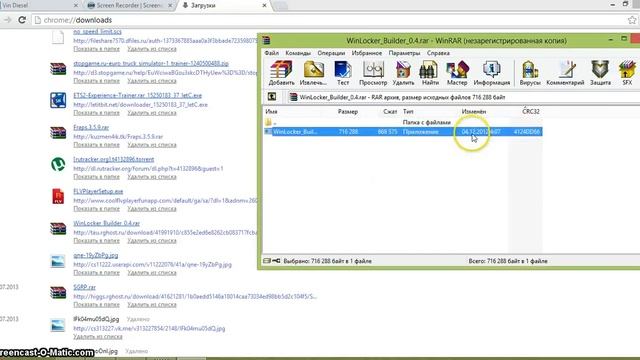This screenshot has width=640, height=360.
Task: Sort by the Изменён column header
Action: (x=474, y=111)
